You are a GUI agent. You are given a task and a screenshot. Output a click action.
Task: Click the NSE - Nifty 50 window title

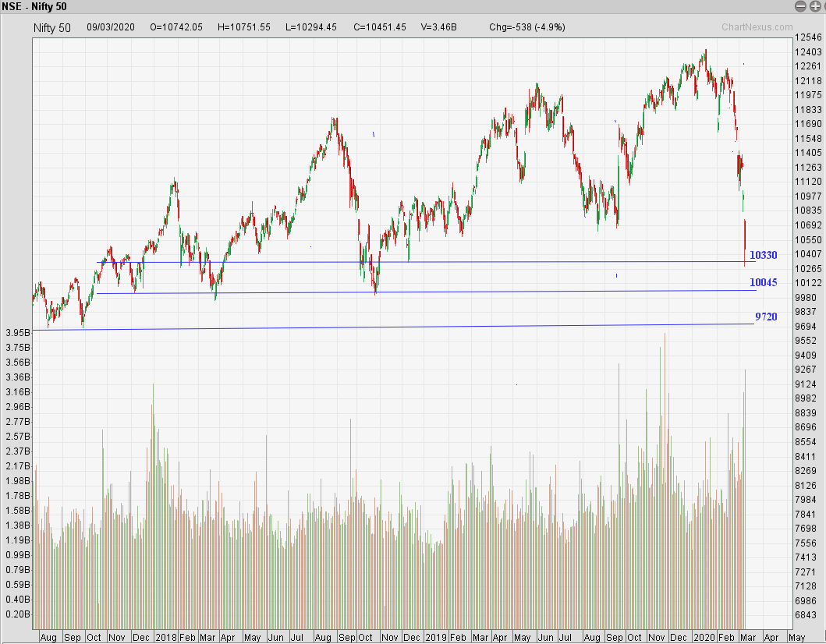34,6
